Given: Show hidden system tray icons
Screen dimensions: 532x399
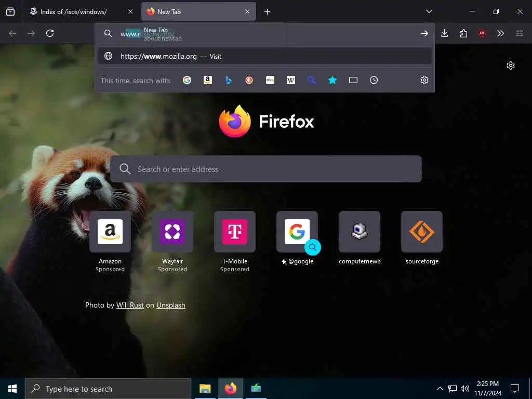Looking at the screenshot, I should coord(440,389).
